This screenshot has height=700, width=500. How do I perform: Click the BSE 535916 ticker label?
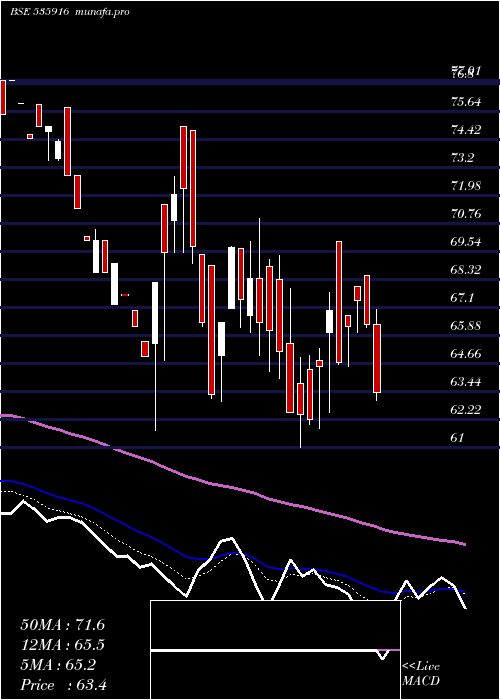(x=39, y=12)
